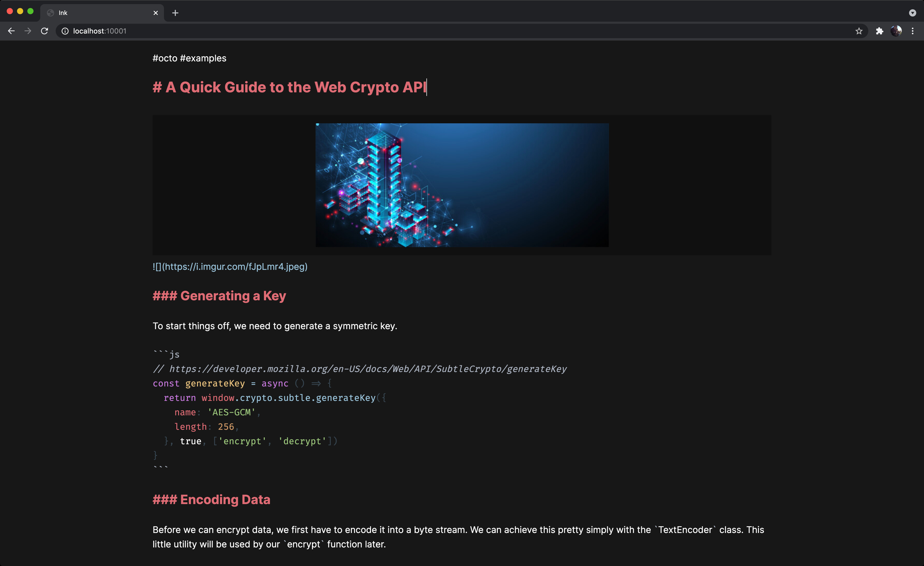Select the Ink browser tab
Screen dimensions: 924x566
[94, 12]
